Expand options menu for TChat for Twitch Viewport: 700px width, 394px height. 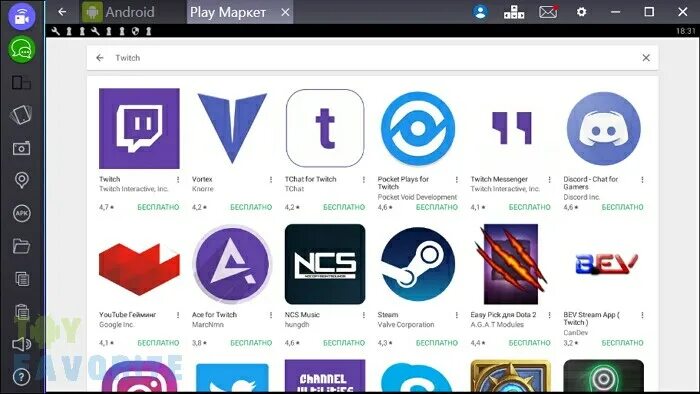[x=364, y=179]
